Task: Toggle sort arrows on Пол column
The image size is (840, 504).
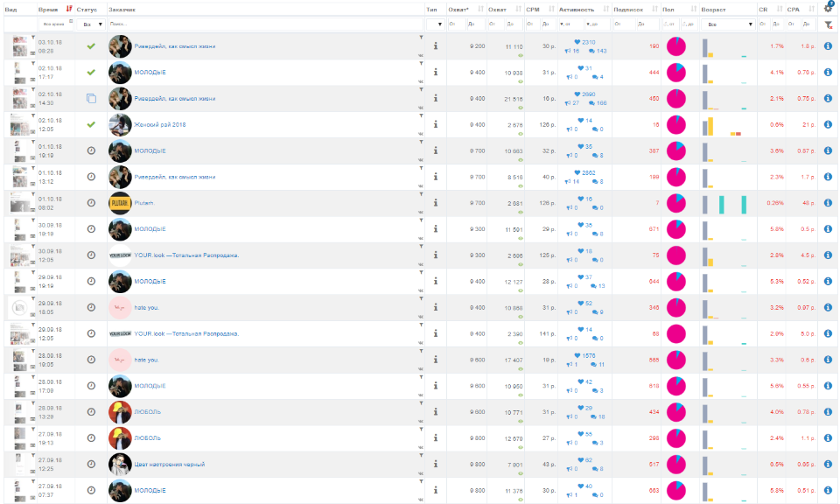Action: click(694, 9)
